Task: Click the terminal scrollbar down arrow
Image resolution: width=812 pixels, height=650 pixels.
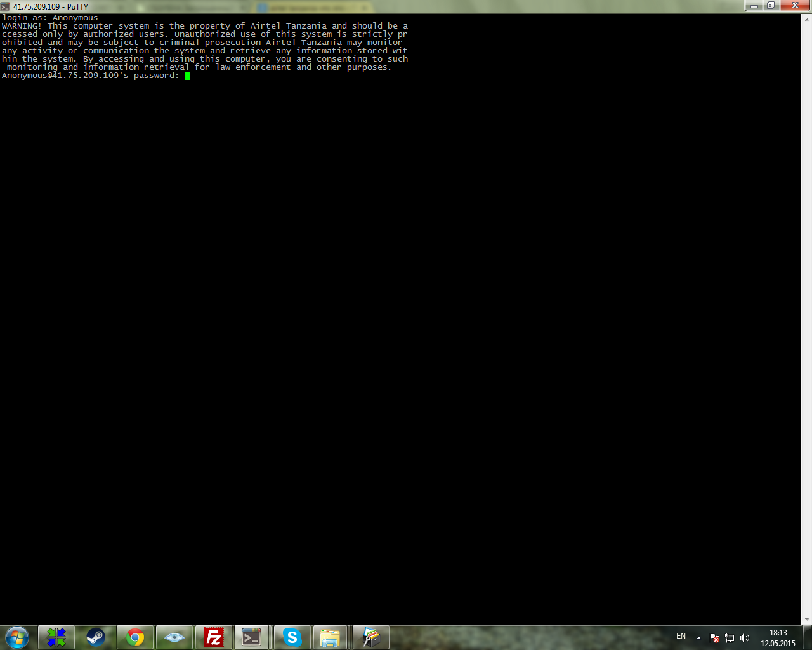Action: [x=807, y=620]
